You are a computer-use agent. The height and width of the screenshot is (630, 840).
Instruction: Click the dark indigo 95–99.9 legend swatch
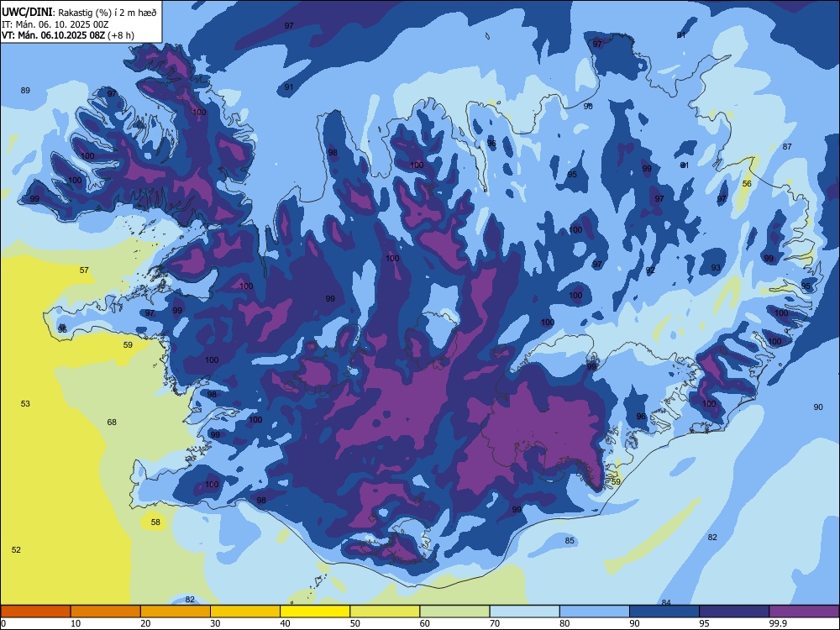(x=734, y=612)
